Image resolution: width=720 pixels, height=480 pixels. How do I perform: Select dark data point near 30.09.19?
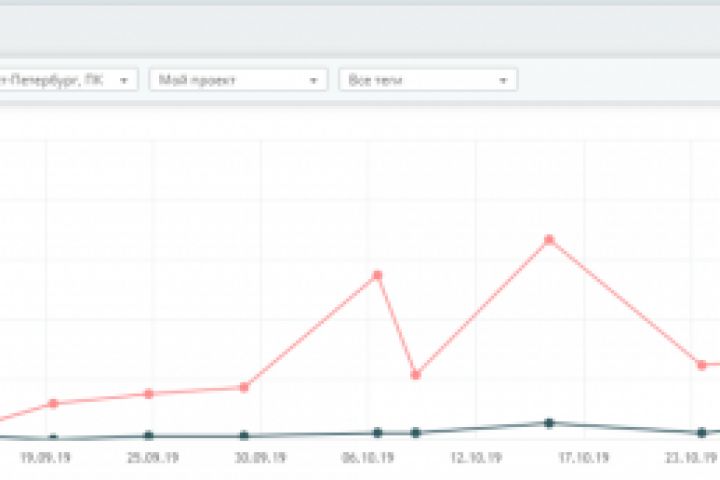244,435
